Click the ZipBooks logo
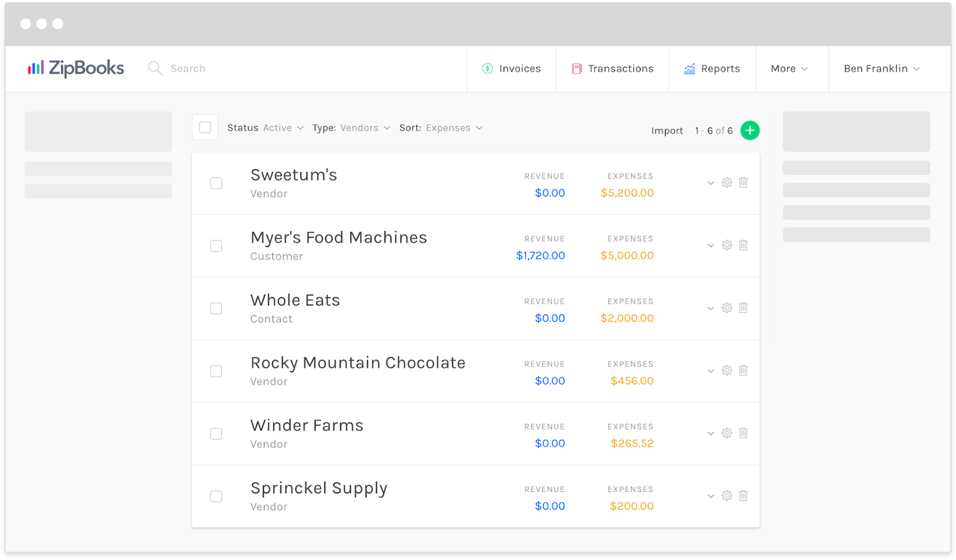 click(x=76, y=69)
